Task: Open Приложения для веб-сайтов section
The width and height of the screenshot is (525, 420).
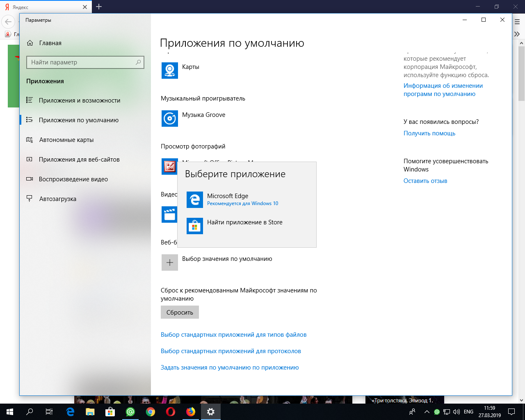Action: coord(85,160)
